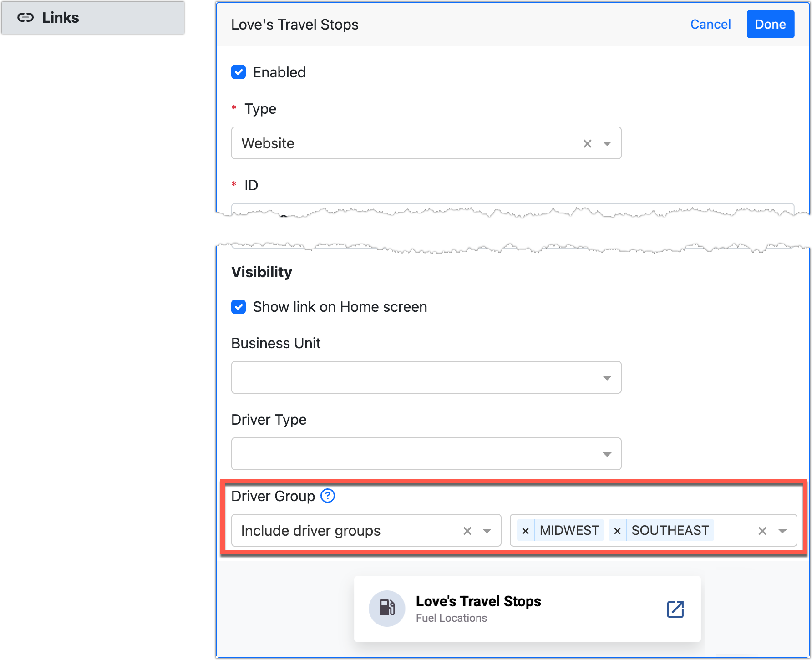
Task: Expand the driver group tags dropdown arrow
Action: 782,531
